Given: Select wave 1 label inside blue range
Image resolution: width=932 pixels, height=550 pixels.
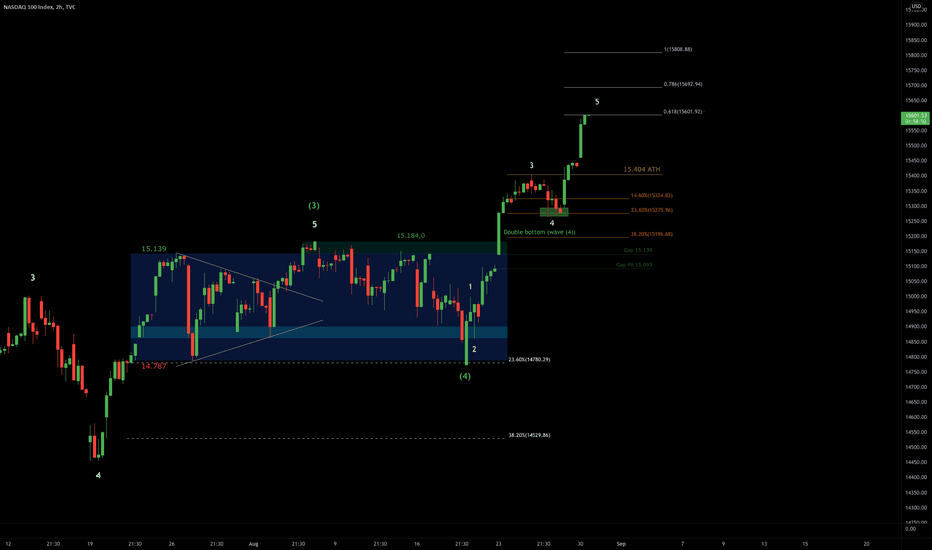Looking at the screenshot, I should point(470,287).
